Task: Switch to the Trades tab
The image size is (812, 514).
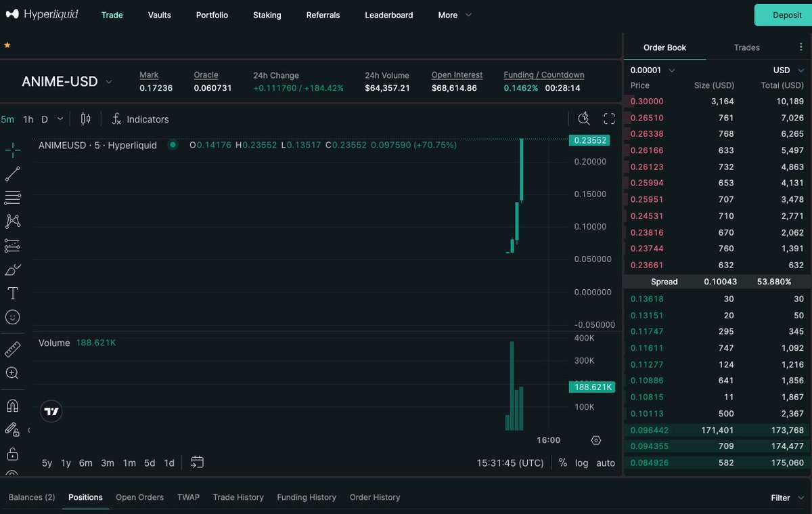Action: (x=746, y=47)
